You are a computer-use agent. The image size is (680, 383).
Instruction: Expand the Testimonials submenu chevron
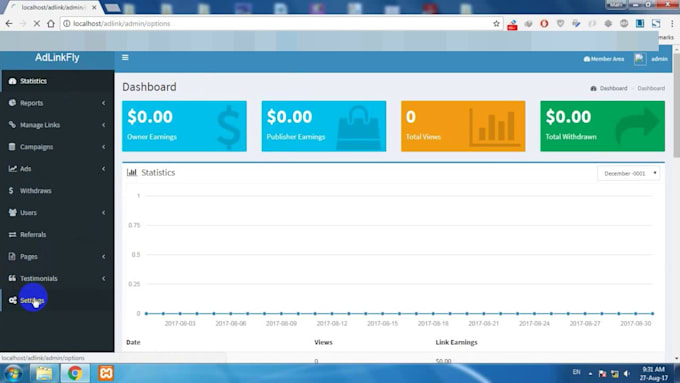click(x=104, y=278)
